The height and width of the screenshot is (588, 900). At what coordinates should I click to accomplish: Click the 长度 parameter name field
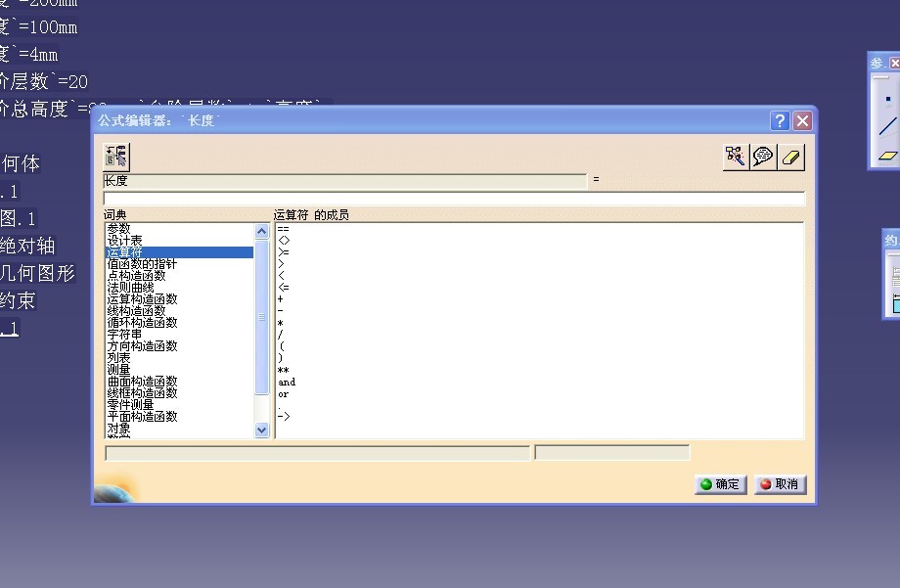tap(345, 181)
